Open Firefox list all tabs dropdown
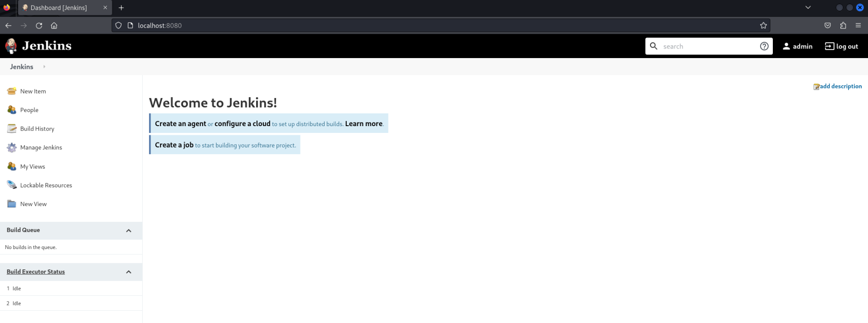Screen dimensions: 868x323 point(808,8)
